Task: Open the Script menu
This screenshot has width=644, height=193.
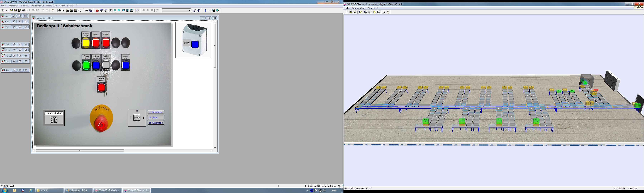Action: coord(62,6)
